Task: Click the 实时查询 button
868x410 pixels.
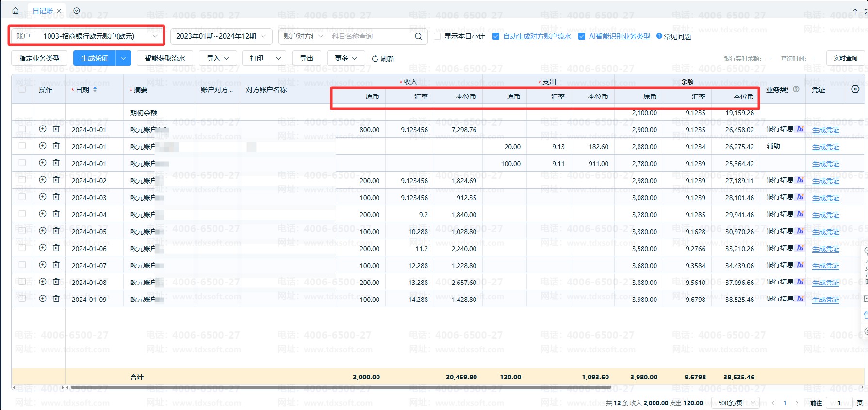Action: pos(845,58)
